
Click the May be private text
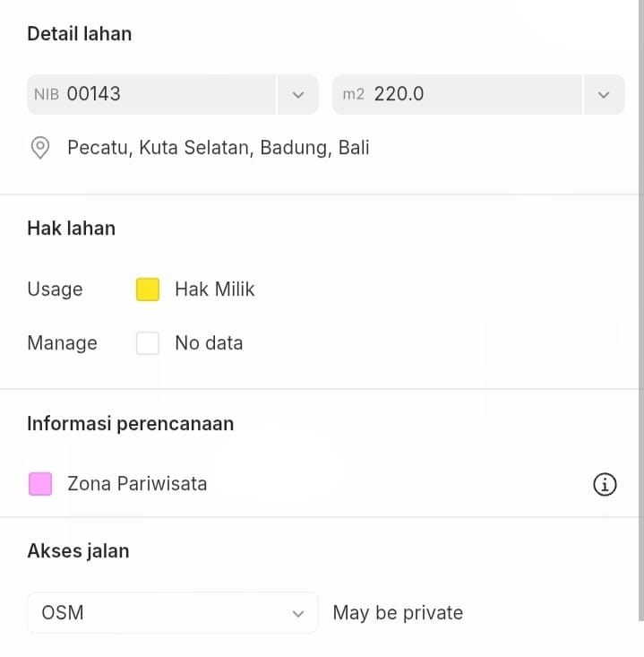click(x=398, y=613)
